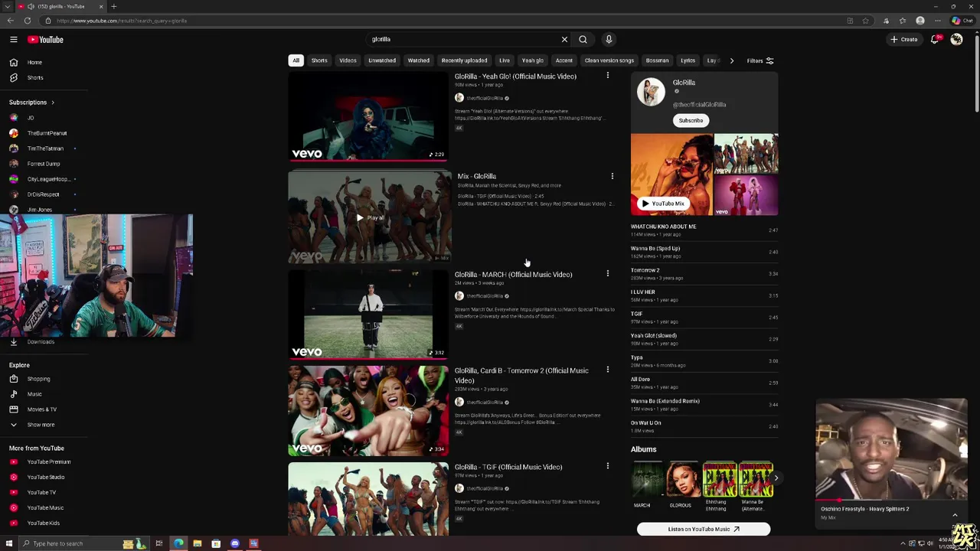Select the Recently uploaded filter chip

point(464,60)
